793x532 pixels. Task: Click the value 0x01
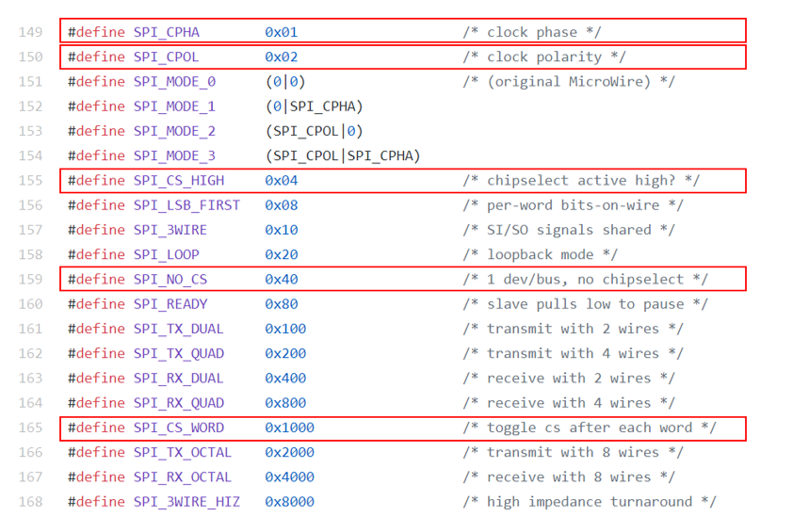282,32
